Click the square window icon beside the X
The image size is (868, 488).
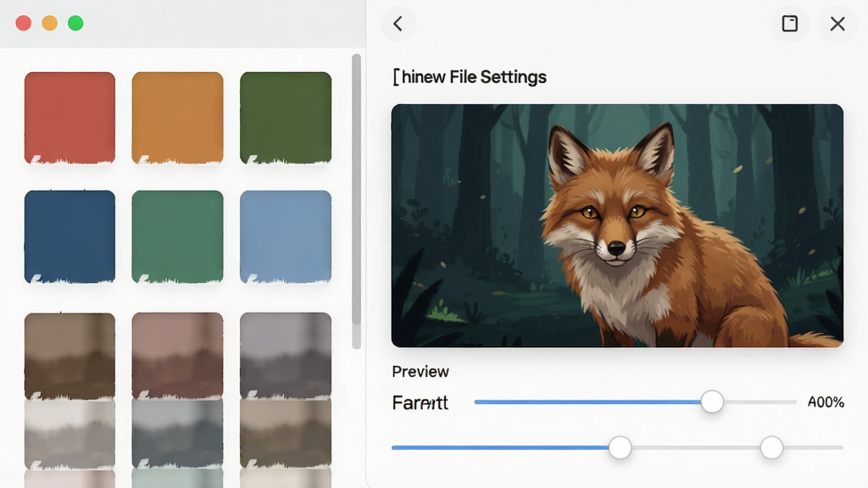789,24
